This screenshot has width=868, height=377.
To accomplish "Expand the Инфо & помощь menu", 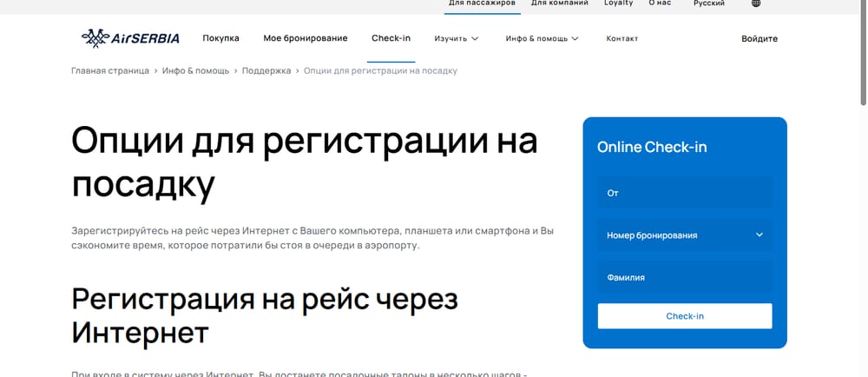I will [542, 39].
